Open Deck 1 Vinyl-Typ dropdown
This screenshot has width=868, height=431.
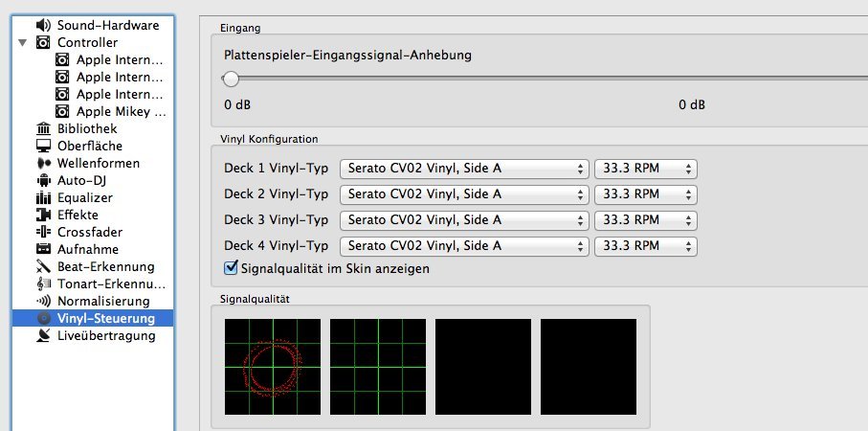tap(463, 169)
